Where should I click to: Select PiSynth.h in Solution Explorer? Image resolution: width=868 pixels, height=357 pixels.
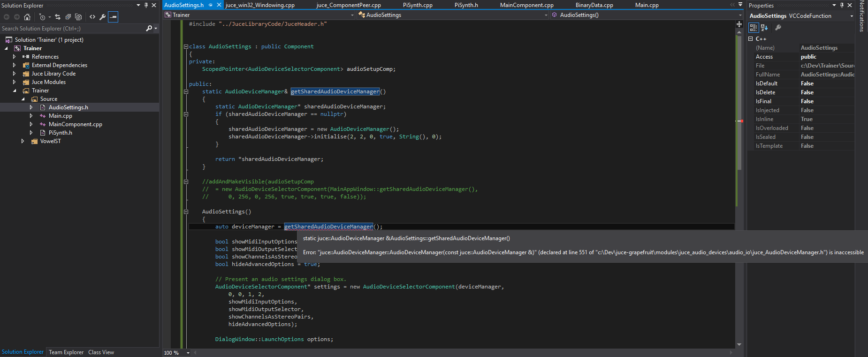click(x=60, y=133)
